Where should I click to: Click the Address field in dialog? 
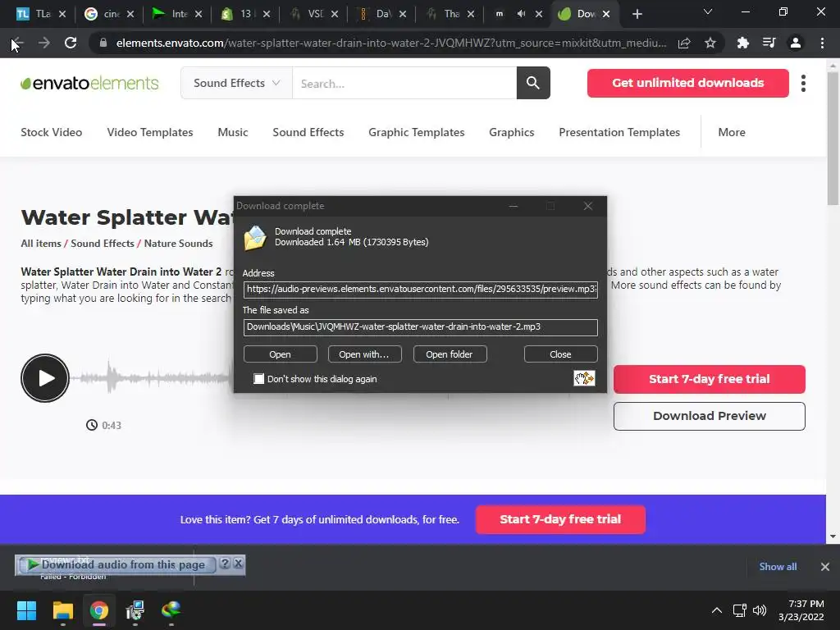click(x=421, y=290)
